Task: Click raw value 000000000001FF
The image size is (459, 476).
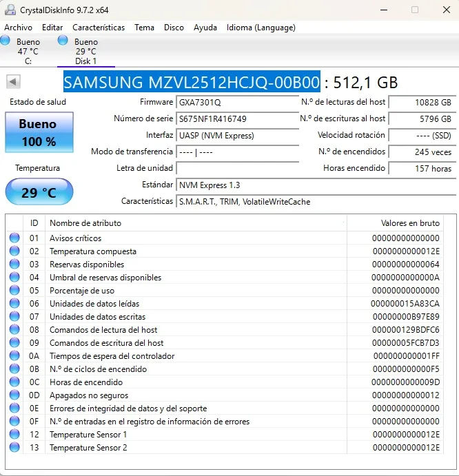Action: [407, 355]
